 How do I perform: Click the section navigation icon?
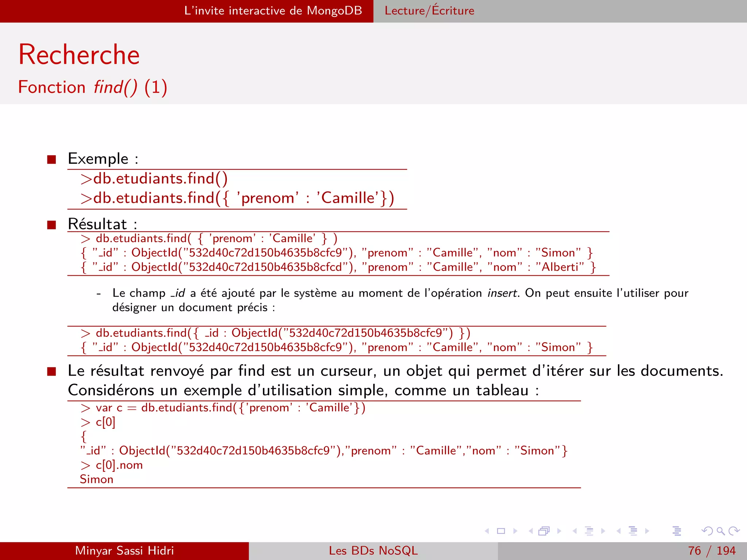(633, 531)
